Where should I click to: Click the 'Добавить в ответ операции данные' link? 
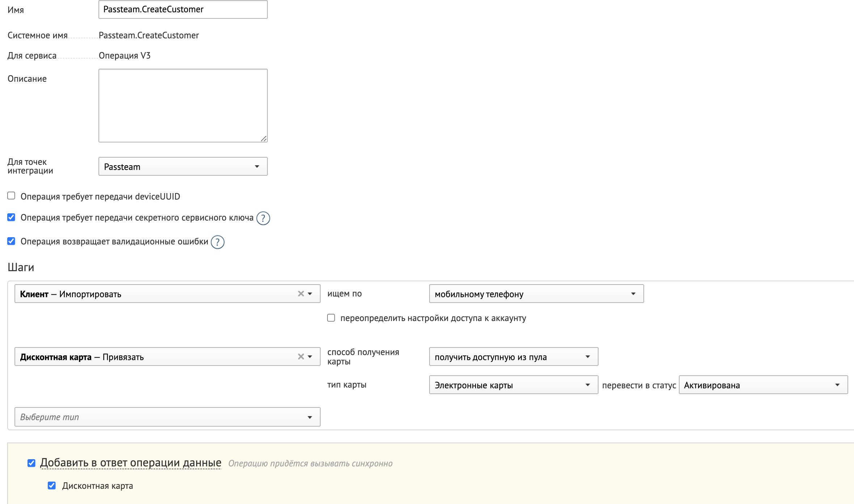point(131,462)
